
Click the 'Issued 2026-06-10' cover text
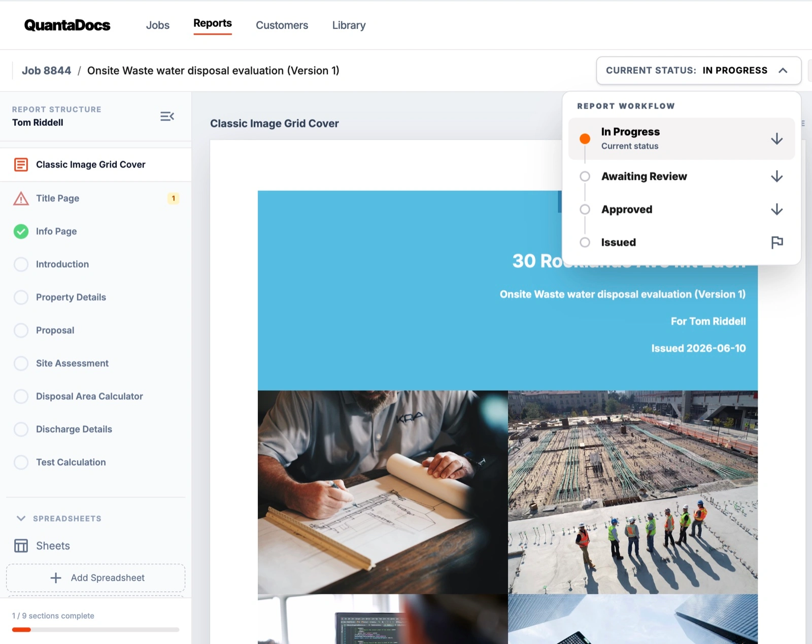698,348
